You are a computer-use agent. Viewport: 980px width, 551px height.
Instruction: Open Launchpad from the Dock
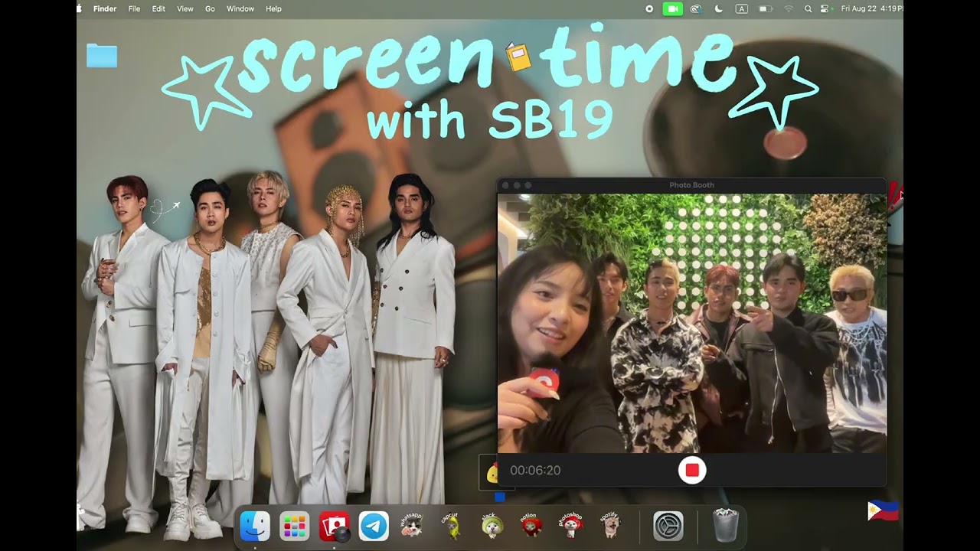(x=295, y=527)
